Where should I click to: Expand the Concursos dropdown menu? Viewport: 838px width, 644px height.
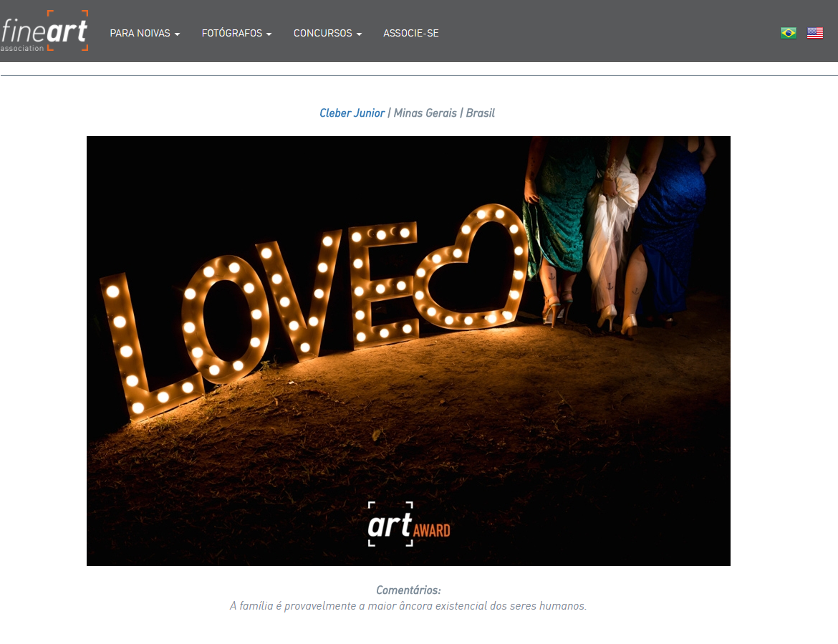pyautogui.click(x=327, y=34)
